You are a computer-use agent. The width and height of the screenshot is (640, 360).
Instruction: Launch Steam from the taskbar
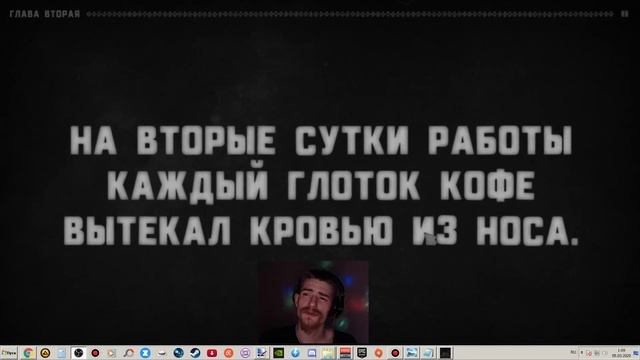(195, 353)
